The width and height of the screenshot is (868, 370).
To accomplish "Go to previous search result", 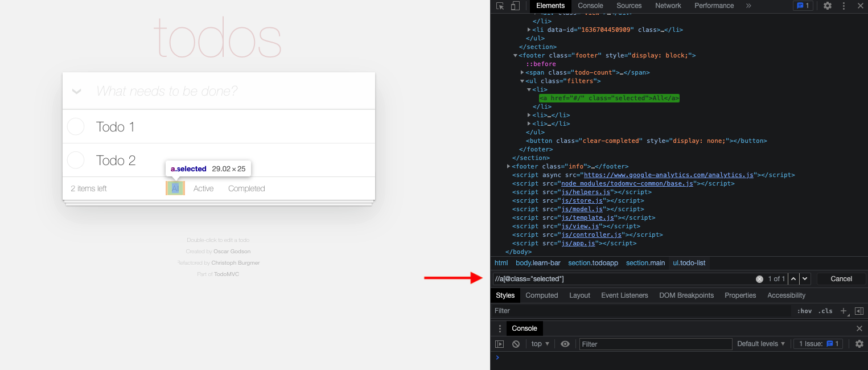I will [x=793, y=279].
